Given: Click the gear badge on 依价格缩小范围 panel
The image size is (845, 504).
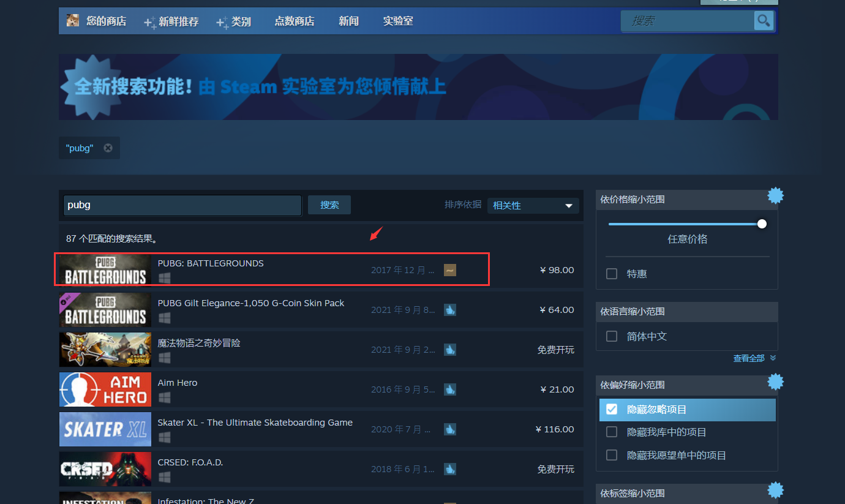Looking at the screenshot, I should tap(776, 196).
